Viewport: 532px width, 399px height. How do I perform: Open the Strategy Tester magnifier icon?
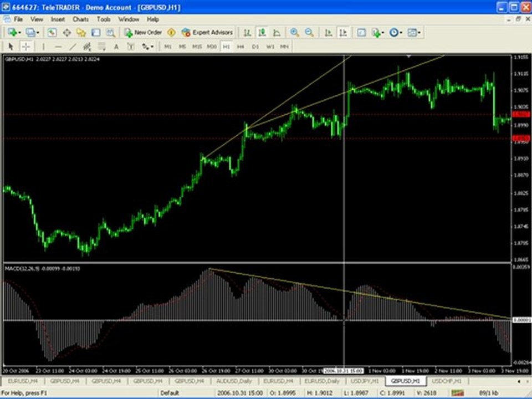[110, 33]
